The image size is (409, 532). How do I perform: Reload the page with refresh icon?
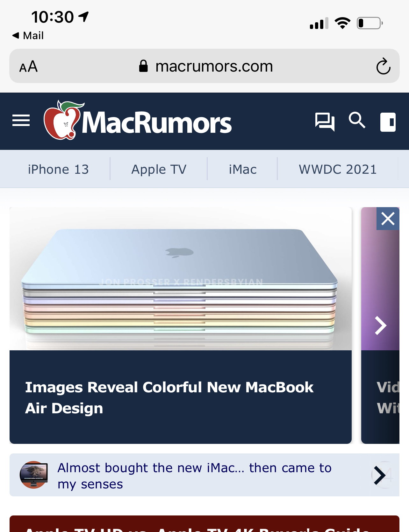(x=383, y=66)
